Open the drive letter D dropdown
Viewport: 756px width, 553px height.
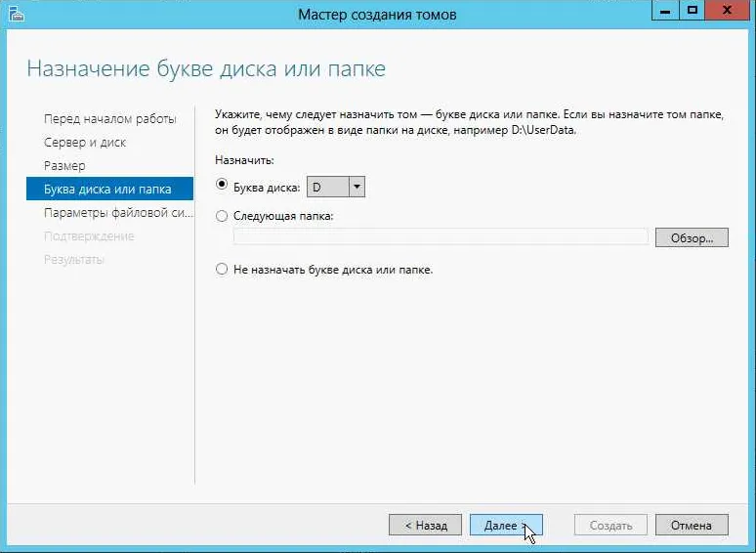336,187
